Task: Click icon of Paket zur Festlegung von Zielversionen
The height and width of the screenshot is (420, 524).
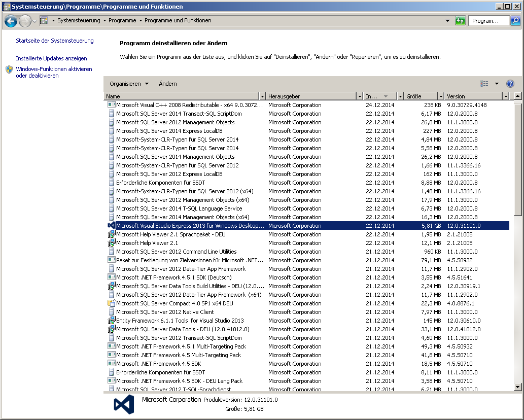Action: click(111, 260)
